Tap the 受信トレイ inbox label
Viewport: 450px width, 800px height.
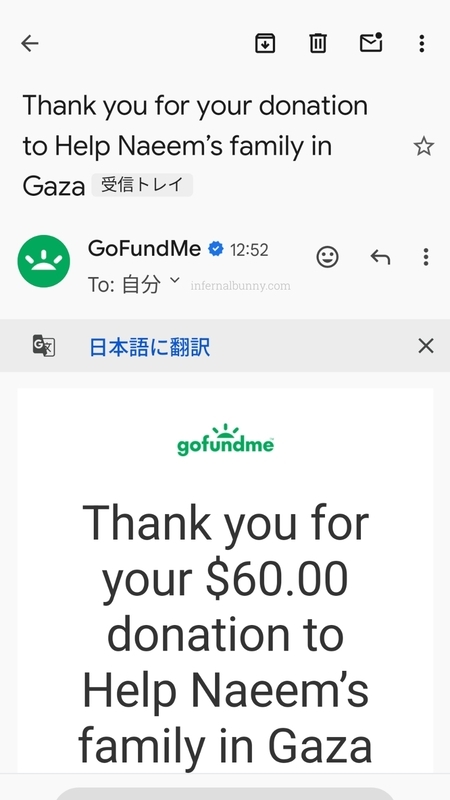tap(142, 185)
